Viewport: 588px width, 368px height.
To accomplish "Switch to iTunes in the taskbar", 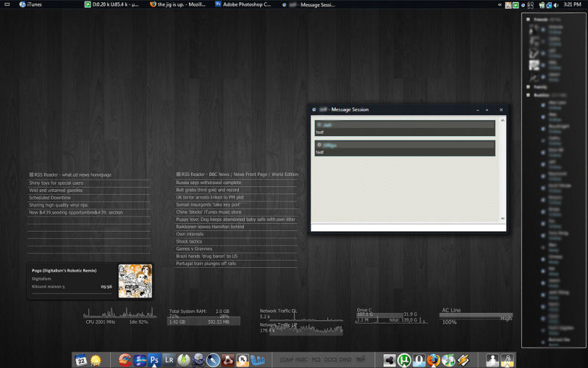I will tap(29, 4).
